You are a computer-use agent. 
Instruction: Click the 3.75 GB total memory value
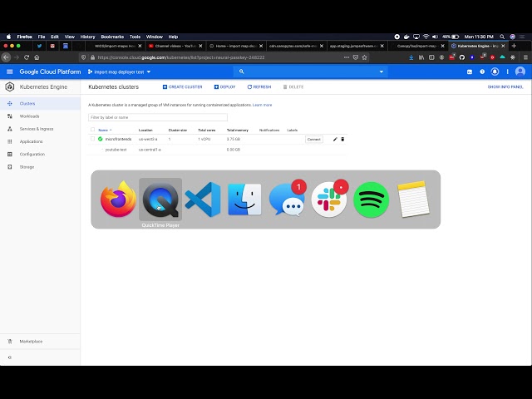234,139
